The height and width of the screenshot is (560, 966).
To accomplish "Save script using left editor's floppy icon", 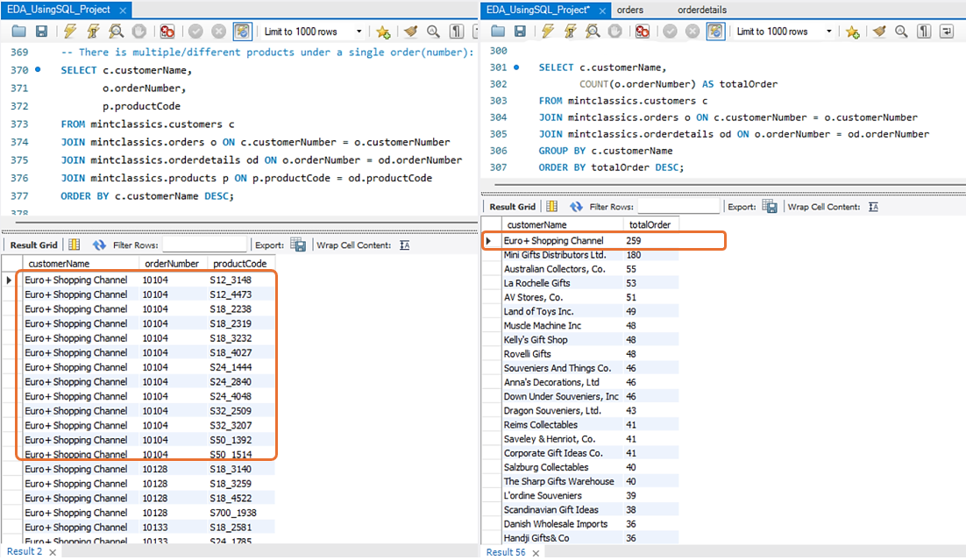I will 41,31.
